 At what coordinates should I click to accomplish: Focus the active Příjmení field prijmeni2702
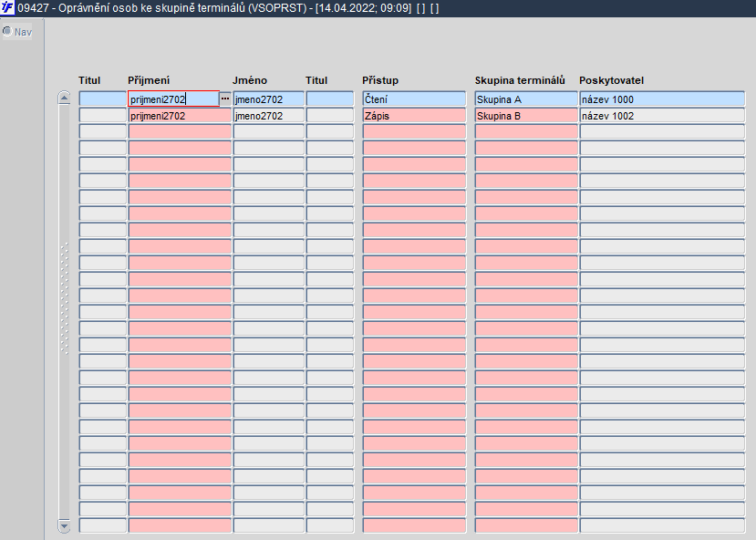[x=173, y=99]
